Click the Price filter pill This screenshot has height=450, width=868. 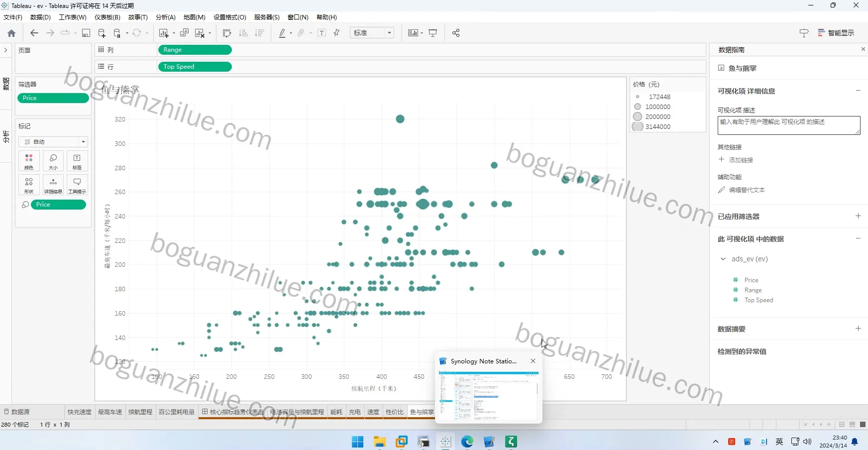click(53, 98)
